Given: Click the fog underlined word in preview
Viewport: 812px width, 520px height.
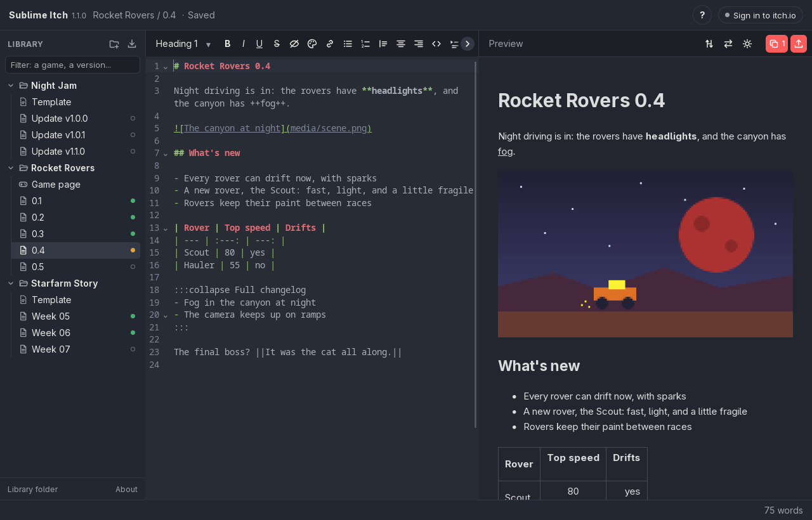Looking at the screenshot, I should tap(505, 152).
